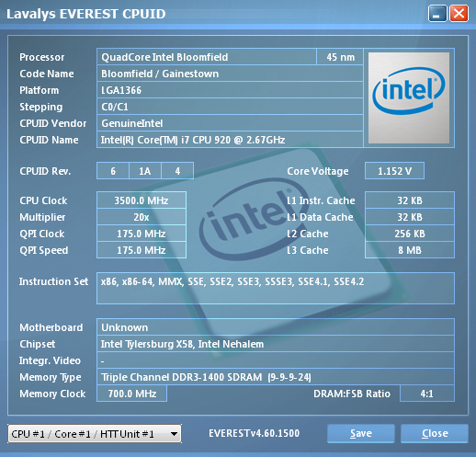This screenshot has height=457, width=476.
Task: Click the L3 Cache label
Action: tap(308, 250)
